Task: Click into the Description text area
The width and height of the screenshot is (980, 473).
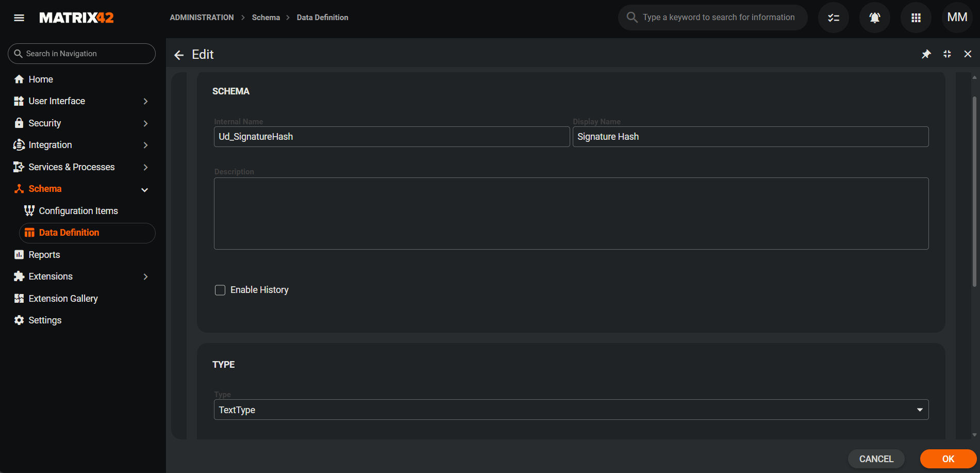Action: tap(571, 214)
